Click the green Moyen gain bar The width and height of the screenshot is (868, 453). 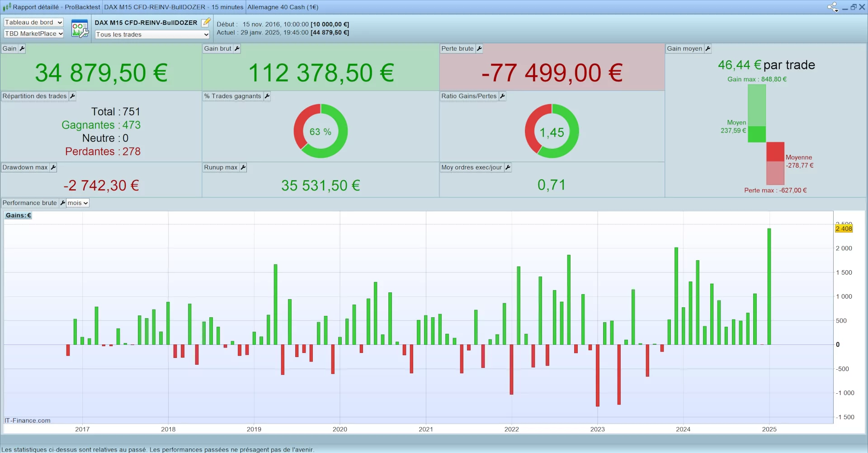[x=757, y=134]
